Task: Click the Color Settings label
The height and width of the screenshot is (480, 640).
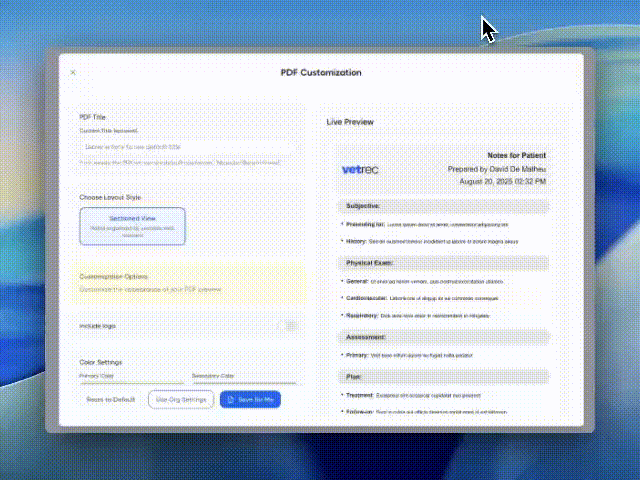Action: point(100,362)
